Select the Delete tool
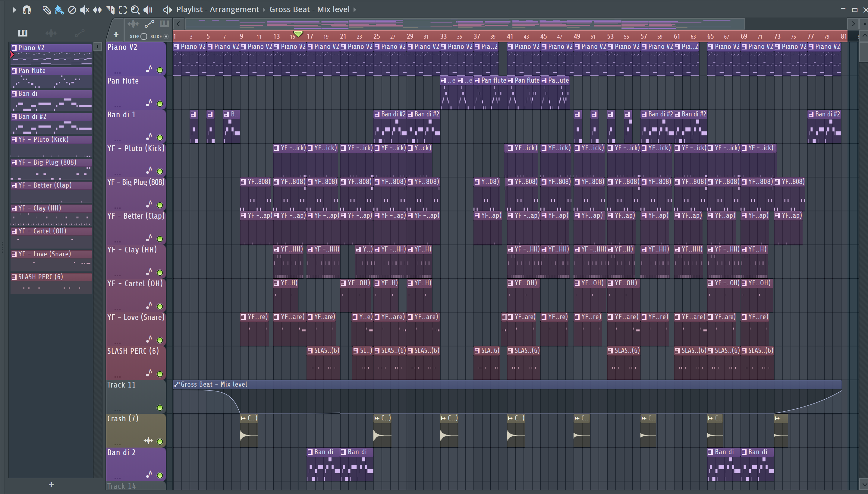The height and width of the screenshot is (494, 868). (x=72, y=10)
